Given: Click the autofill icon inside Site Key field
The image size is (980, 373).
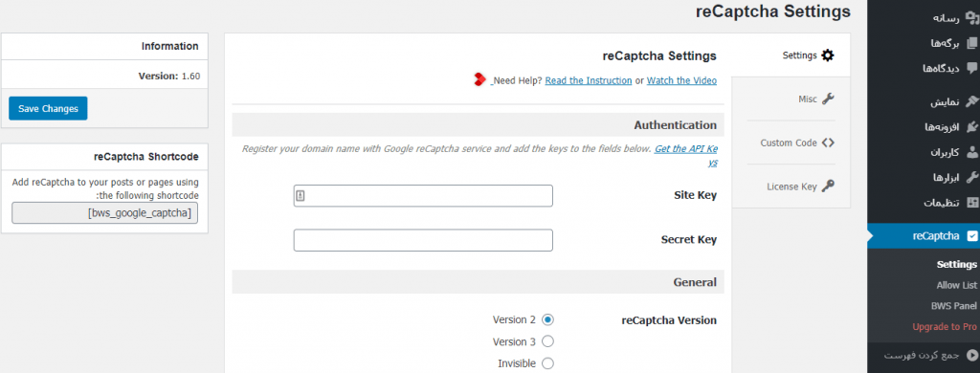Looking at the screenshot, I should (x=300, y=196).
